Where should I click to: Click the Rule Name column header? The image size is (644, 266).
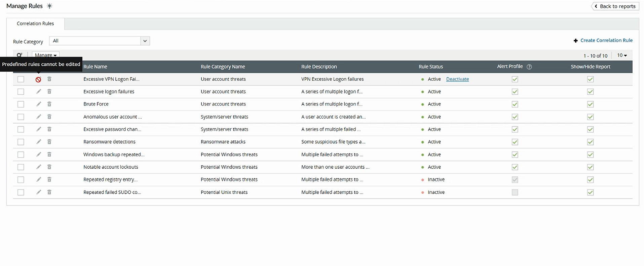(x=95, y=67)
